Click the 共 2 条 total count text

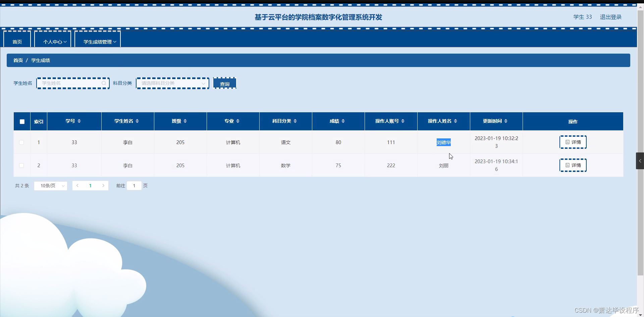(22, 186)
